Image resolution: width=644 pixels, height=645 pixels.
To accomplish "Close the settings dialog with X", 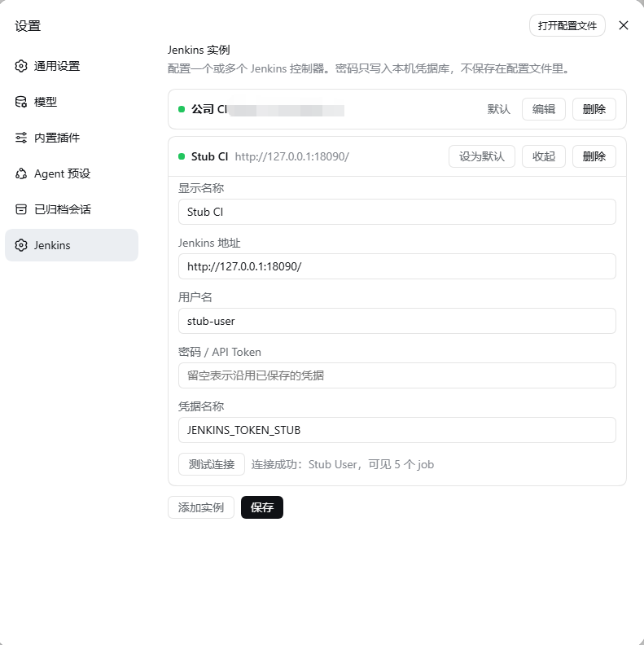I will 624,25.
